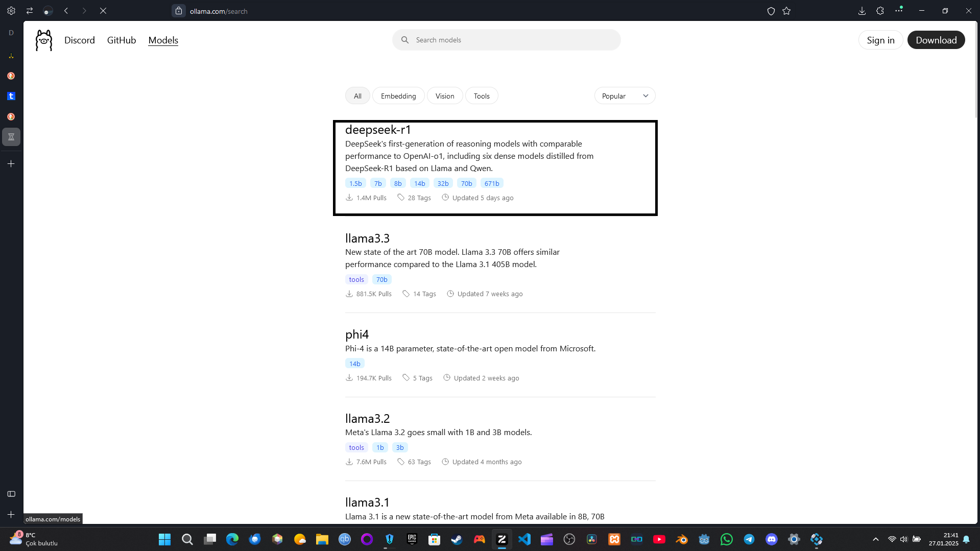Select the 8b tag of deepseek-r1
The width and height of the screenshot is (980, 551).
tap(398, 183)
